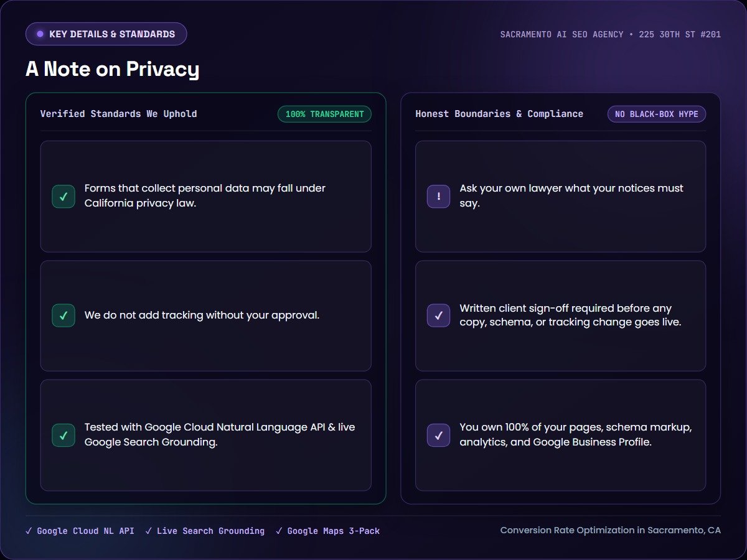Click Verified Standards We Uphold heading
Viewport: 747px width, 560px height.
point(118,114)
